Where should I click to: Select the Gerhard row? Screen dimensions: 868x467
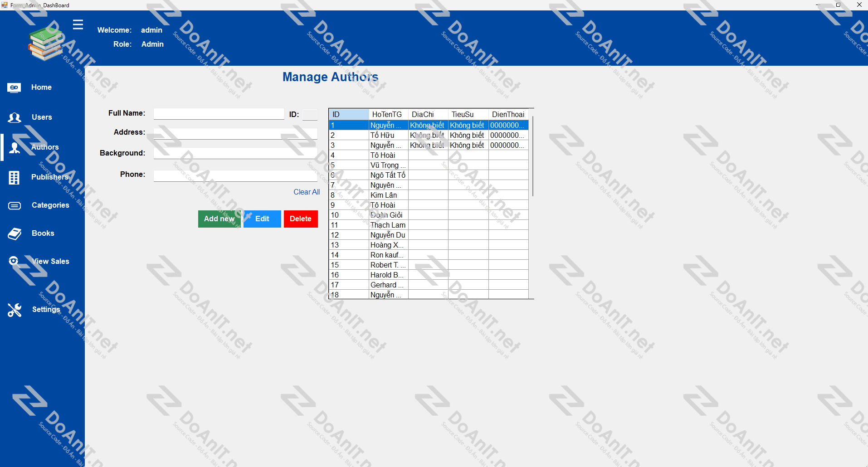(x=429, y=285)
